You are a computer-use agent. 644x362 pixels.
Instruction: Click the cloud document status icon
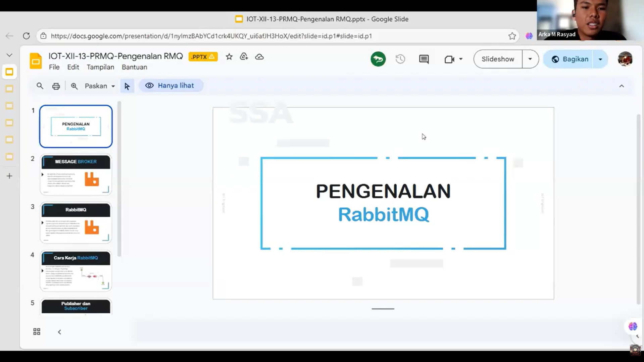[x=259, y=57]
